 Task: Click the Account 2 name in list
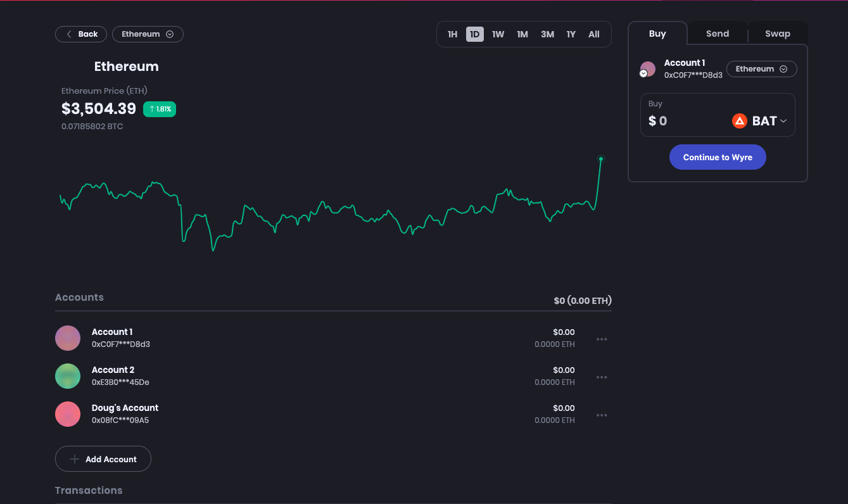pos(113,370)
